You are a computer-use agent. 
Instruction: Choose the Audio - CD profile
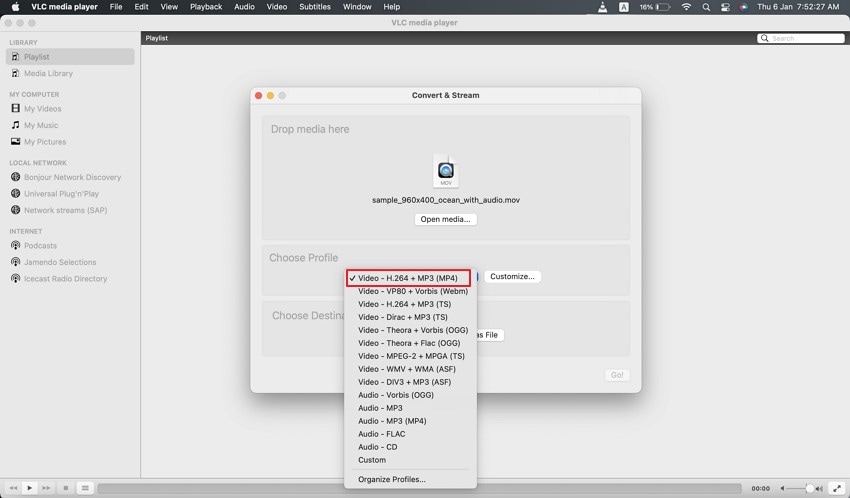pos(411,447)
